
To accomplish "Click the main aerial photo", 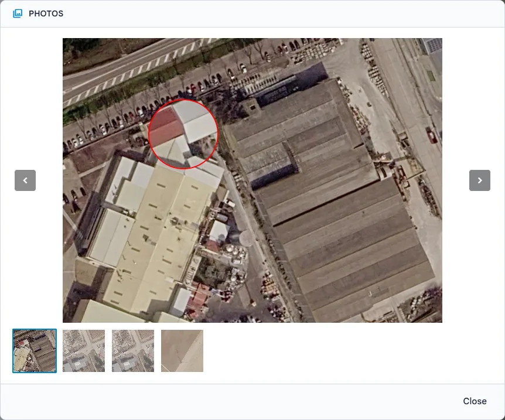I will tap(252, 180).
